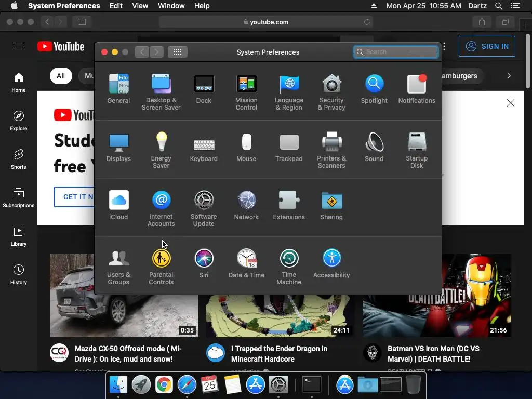Open the iCloud preference pane
Screen dimensions: 532x399
coord(118,205)
